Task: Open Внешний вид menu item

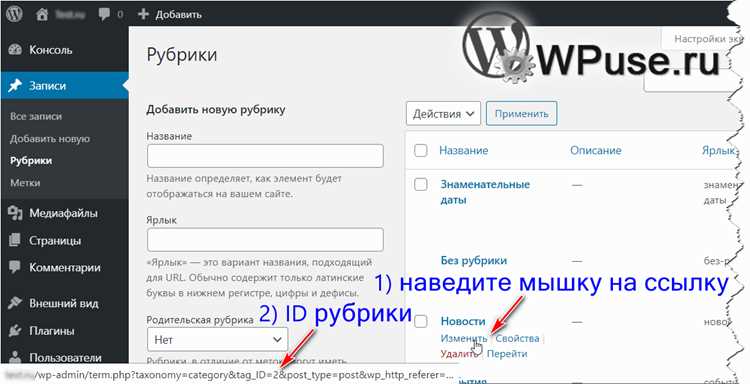Action: coord(64,303)
